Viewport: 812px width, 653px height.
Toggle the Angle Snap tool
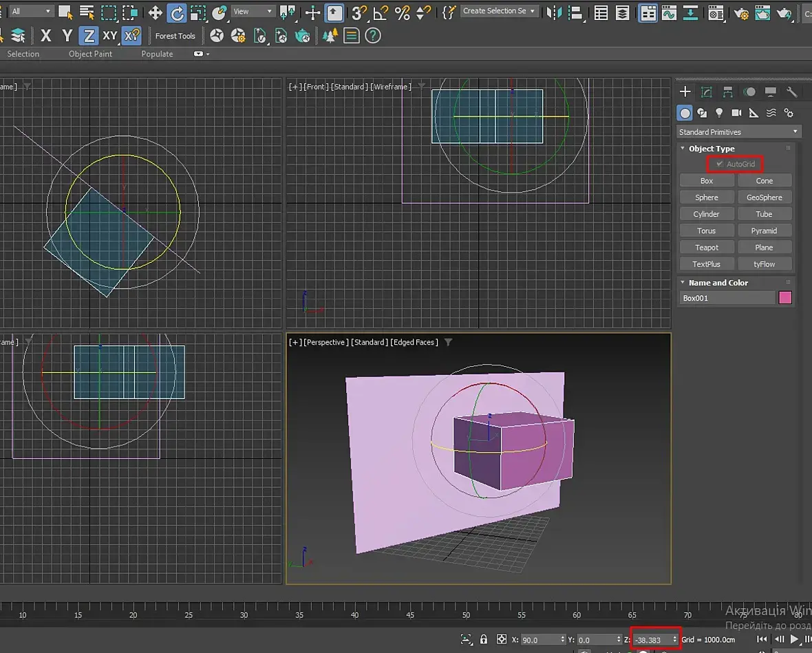[380, 12]
